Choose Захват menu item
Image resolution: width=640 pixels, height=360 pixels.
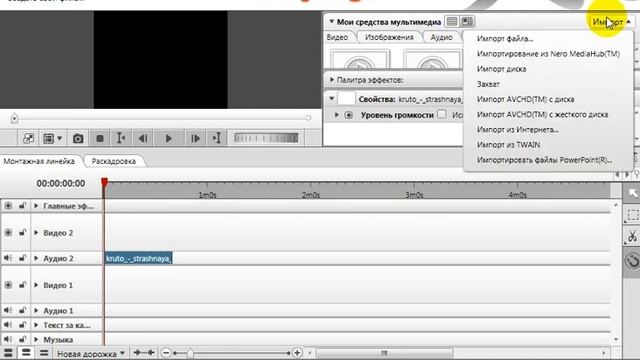pos(488,84)
